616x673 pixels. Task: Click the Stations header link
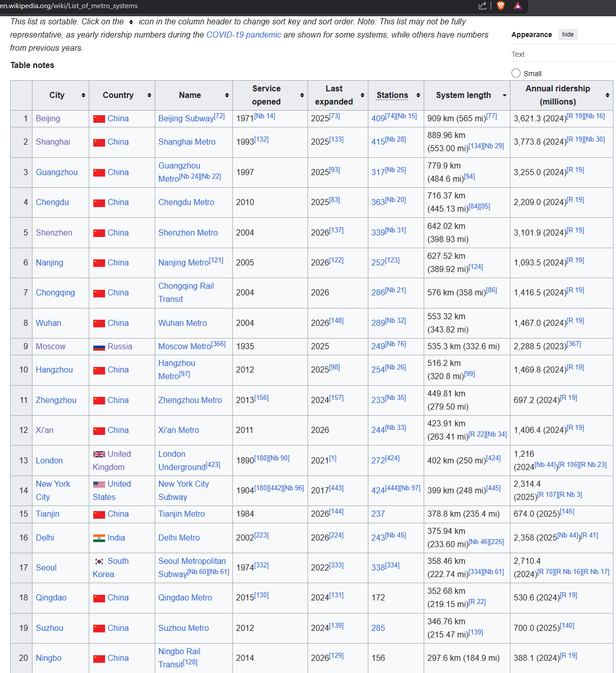392,95
